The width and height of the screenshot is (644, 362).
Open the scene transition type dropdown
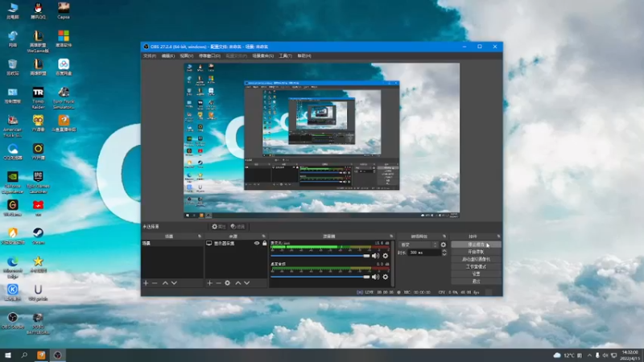pos(419,245)
